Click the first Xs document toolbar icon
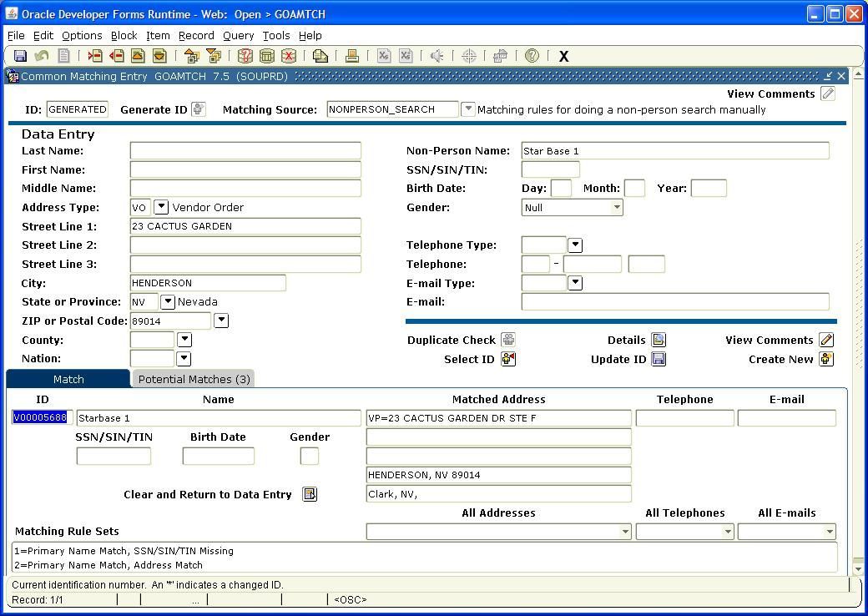868x616 pixels. [384, 56]
